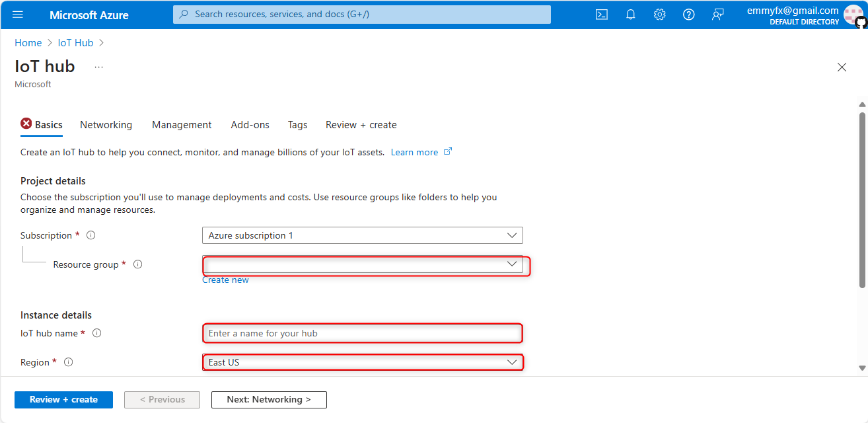
Task: Open the Resource group dropdown
Action: click(362, 264)
